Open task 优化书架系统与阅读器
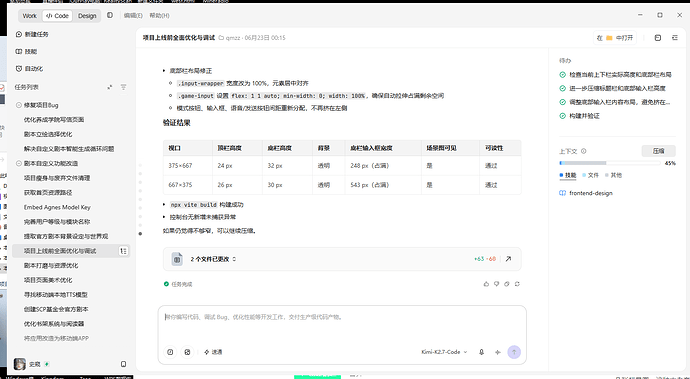Viewport: 690px width, 379px height. pyautogui.click(x=54, y=324)
